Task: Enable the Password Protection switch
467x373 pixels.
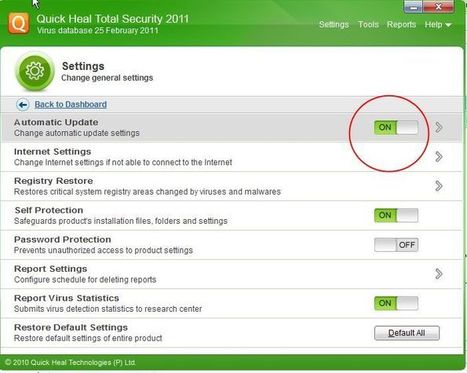Action: (x=396, y=245)
